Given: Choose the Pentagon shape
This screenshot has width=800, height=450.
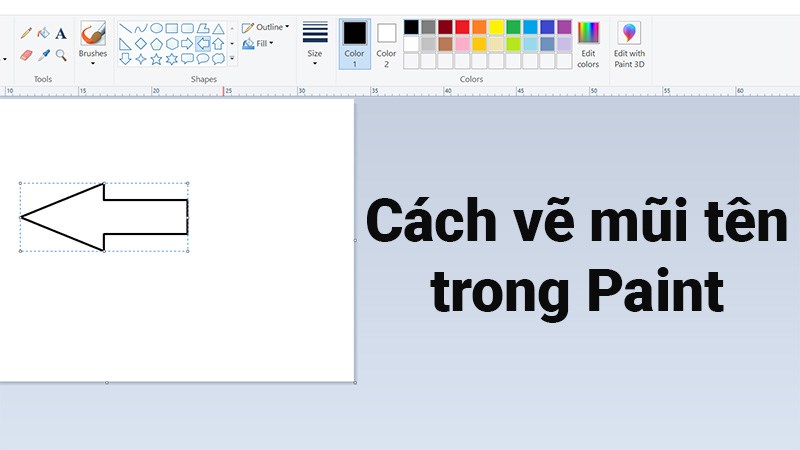Looking at the screenshot, I should click(x=157, y=44).
